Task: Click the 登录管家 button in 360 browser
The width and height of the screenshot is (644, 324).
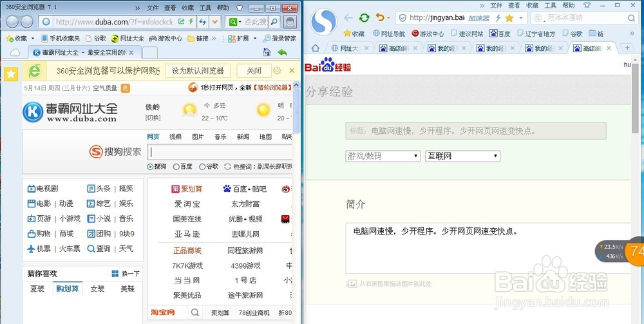Action: point(279,39)
